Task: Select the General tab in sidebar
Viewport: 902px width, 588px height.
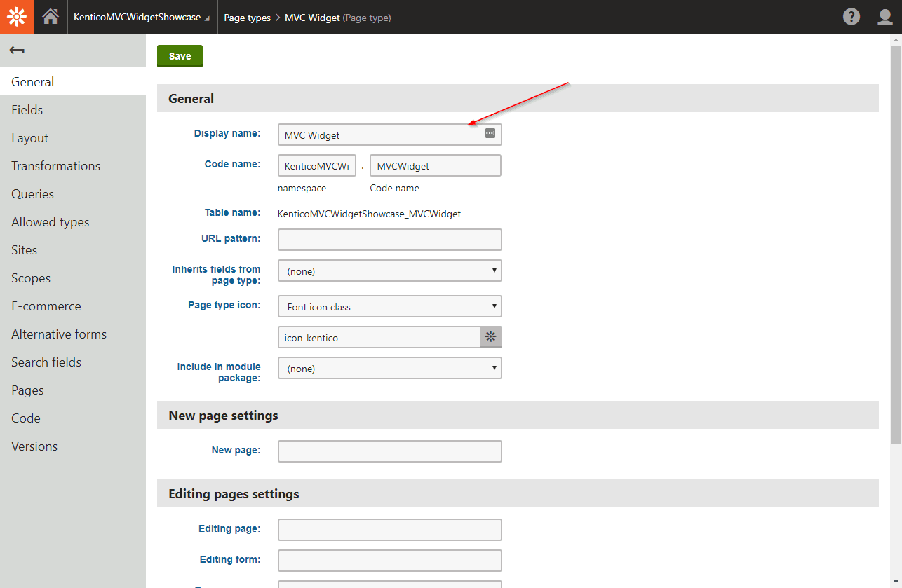Action: pyautogui.click(x=73, y=81)
